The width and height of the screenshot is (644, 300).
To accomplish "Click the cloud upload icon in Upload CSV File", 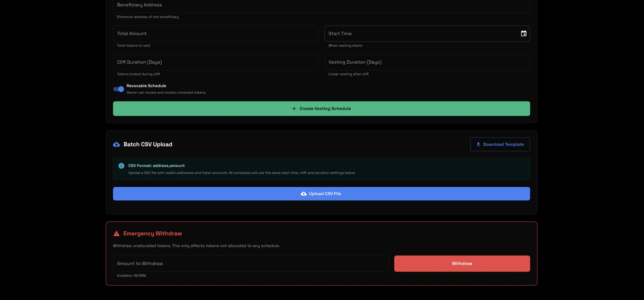I will tap(304, 194).
